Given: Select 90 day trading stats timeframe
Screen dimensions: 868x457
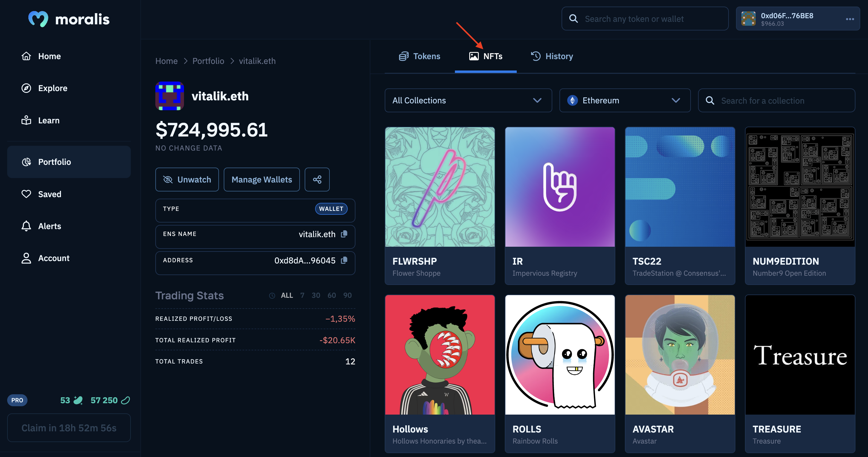Looking at the screenshot, I should pos(347,295).
